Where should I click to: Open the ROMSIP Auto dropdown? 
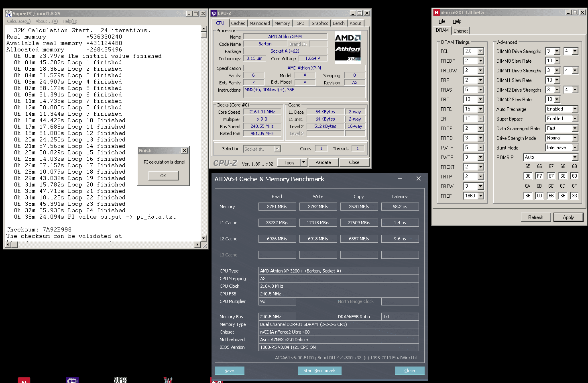click(575, 157)
